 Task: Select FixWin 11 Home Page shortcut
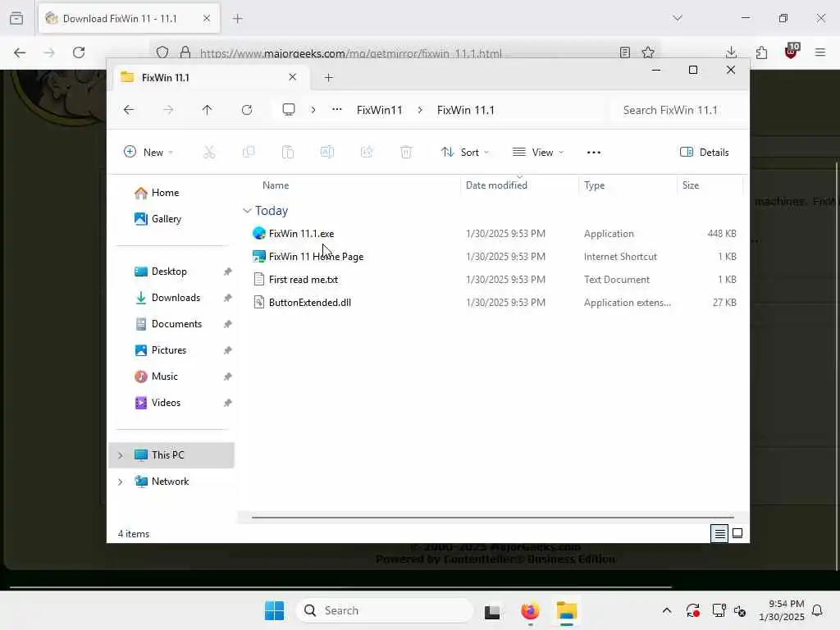coord(316,257)
